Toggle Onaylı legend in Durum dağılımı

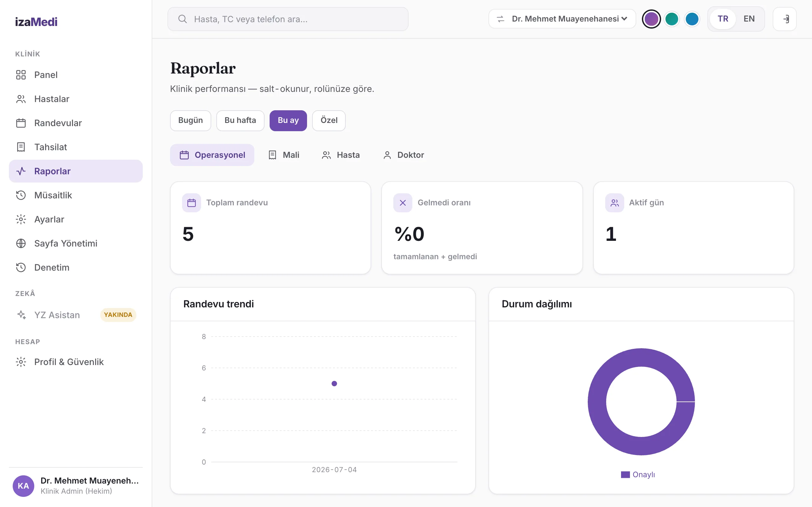(x=638, y=474)
